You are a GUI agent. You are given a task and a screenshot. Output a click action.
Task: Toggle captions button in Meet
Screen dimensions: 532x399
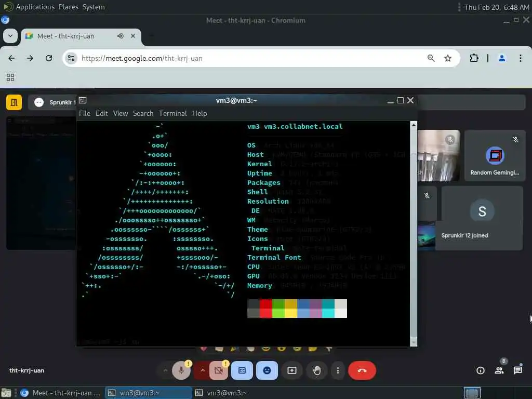point(242,370)
